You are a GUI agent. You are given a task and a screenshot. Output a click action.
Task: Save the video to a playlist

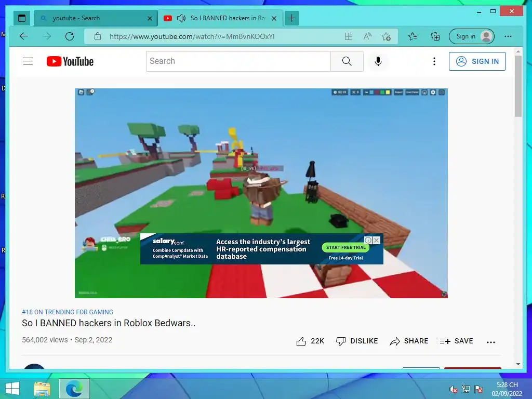pos(456,341)
